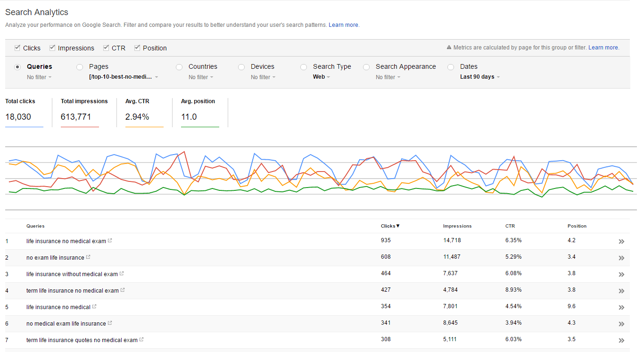This screenshot has width=644, height=352.
Task: Click the 9.6 position cell
Action: click(x=571, y=306)
